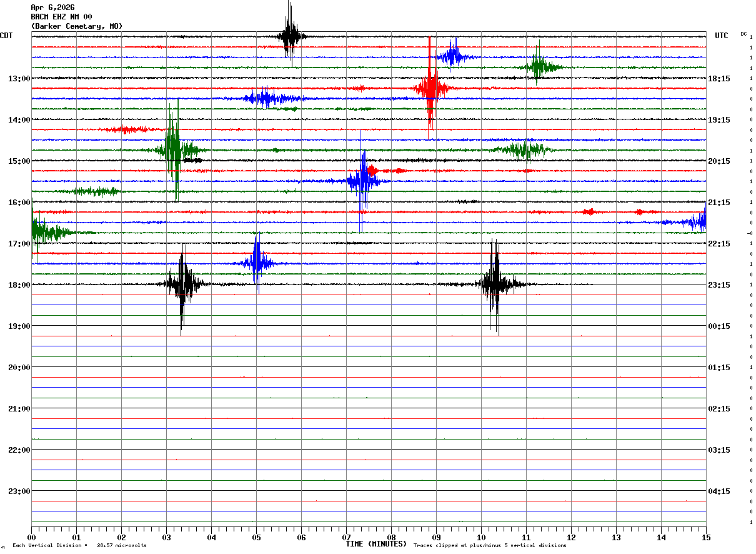
Task: Select the 13:00 CDT time marker
Action: pyautogui.click(x=19, y=79)
